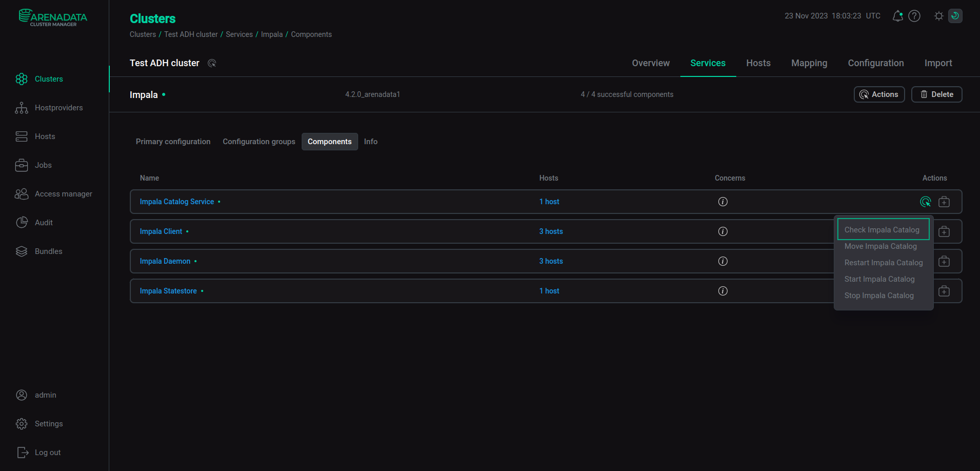Click Concerns column header
Image resolution: width=980 pixels, height=471 pixels.
click(x=730, y=178)
